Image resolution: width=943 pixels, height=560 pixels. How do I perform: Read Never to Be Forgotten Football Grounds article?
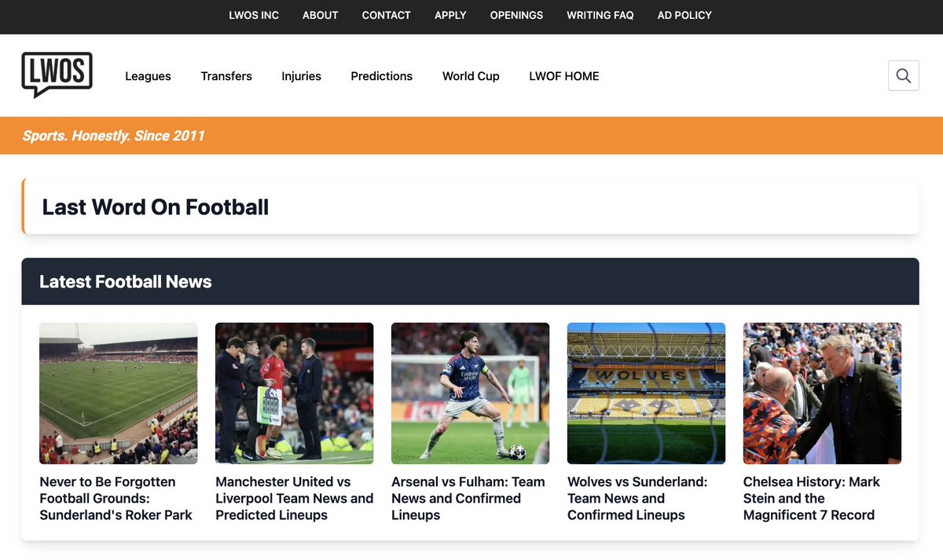(116, 499)
